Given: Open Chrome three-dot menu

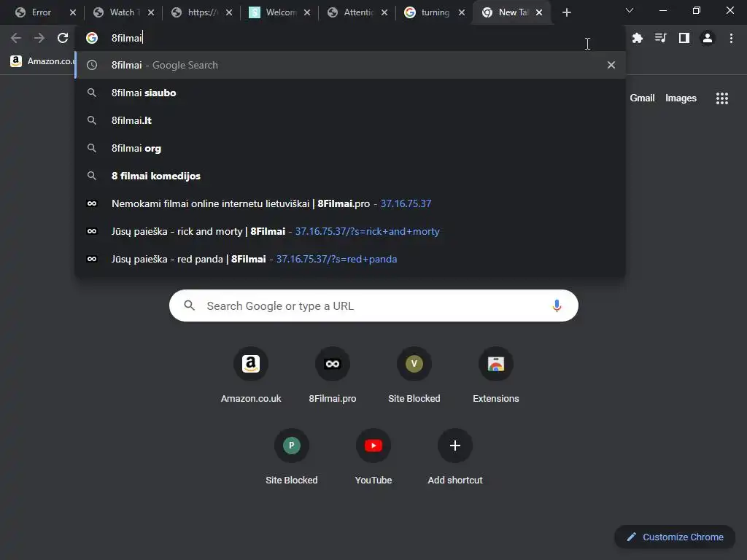Looking at the screenshot, I should tap(731, 38).
